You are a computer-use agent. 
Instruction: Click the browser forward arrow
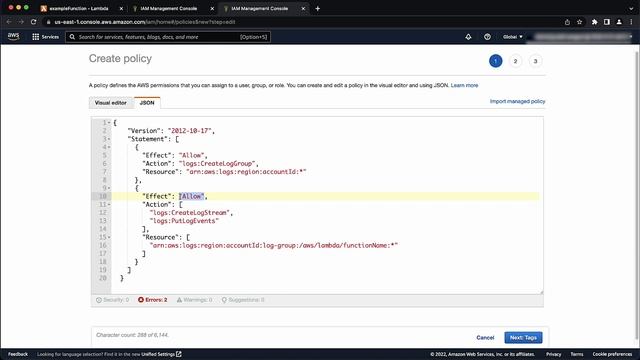click(x=21, y=22)
